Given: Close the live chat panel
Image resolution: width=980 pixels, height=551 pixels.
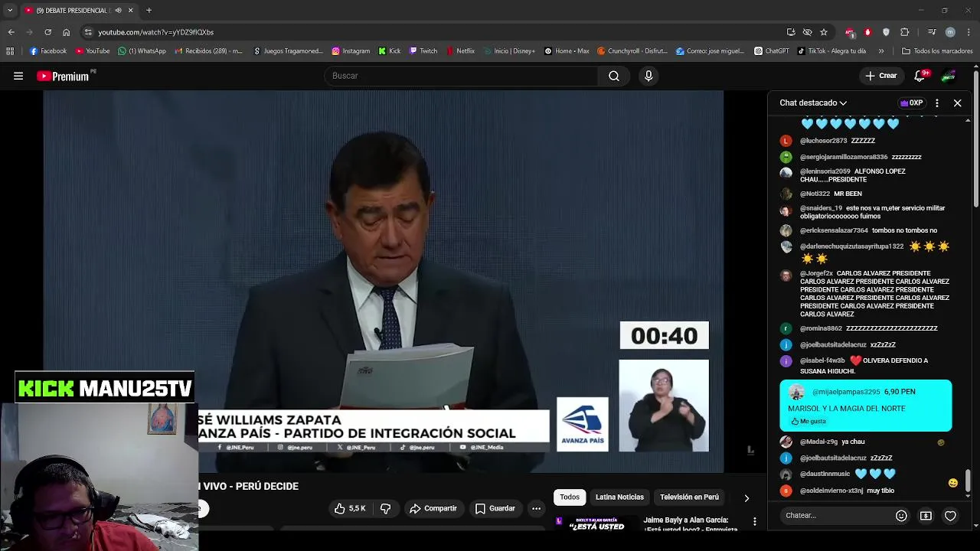Looking at the screenshot, I should (957, 103).
